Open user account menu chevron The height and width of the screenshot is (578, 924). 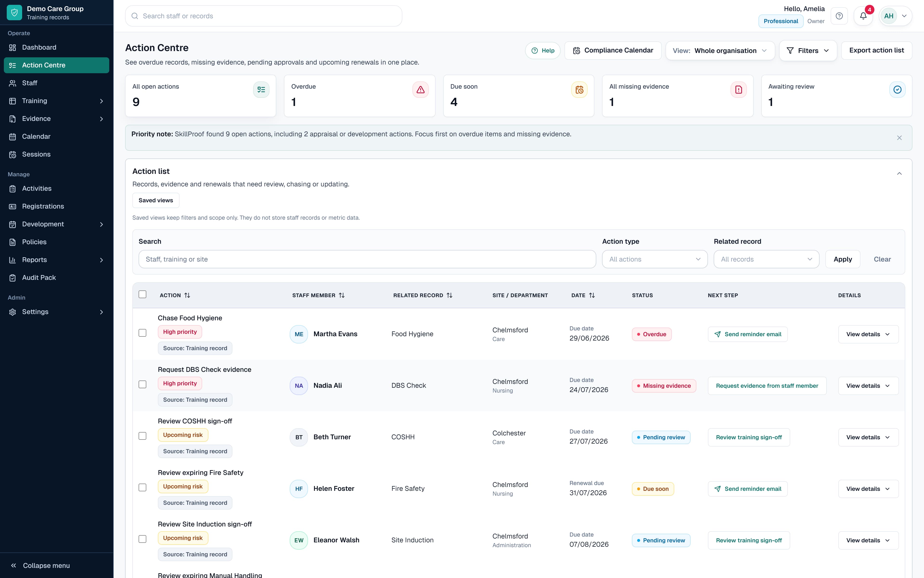[x=904, y=16]
